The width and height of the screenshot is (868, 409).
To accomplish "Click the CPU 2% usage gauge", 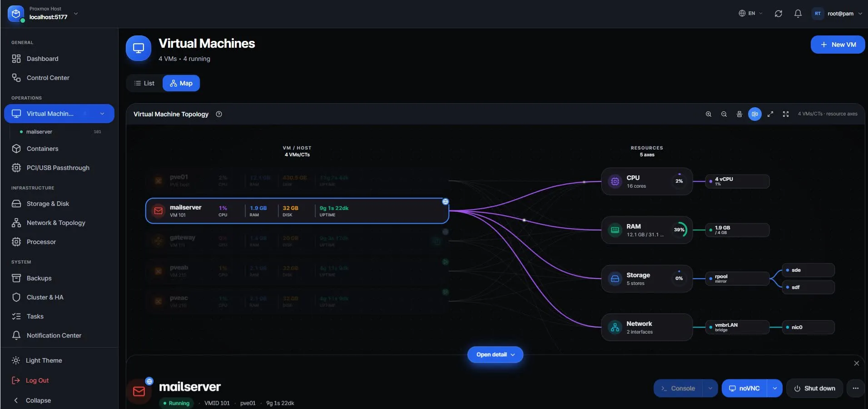I will coord(679,181).
